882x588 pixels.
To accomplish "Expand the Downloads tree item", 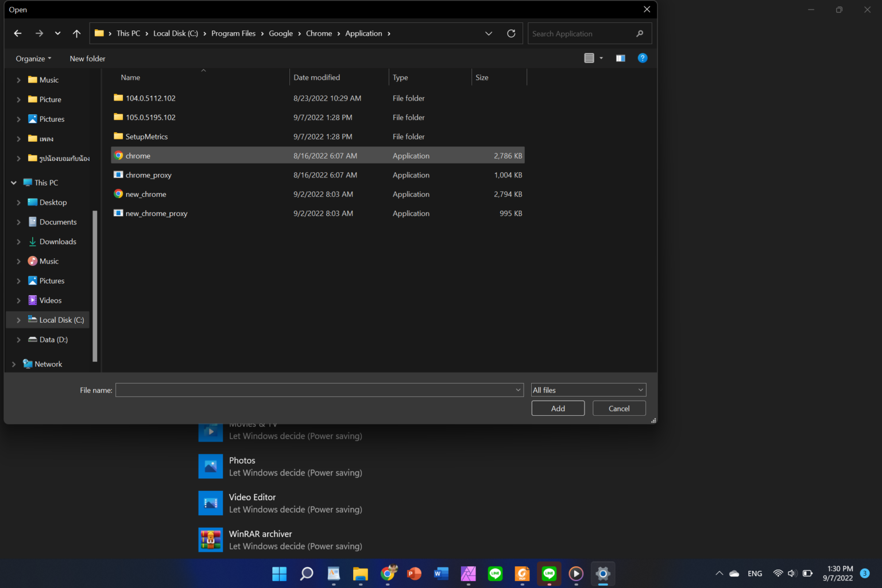I will click(18, 241).
